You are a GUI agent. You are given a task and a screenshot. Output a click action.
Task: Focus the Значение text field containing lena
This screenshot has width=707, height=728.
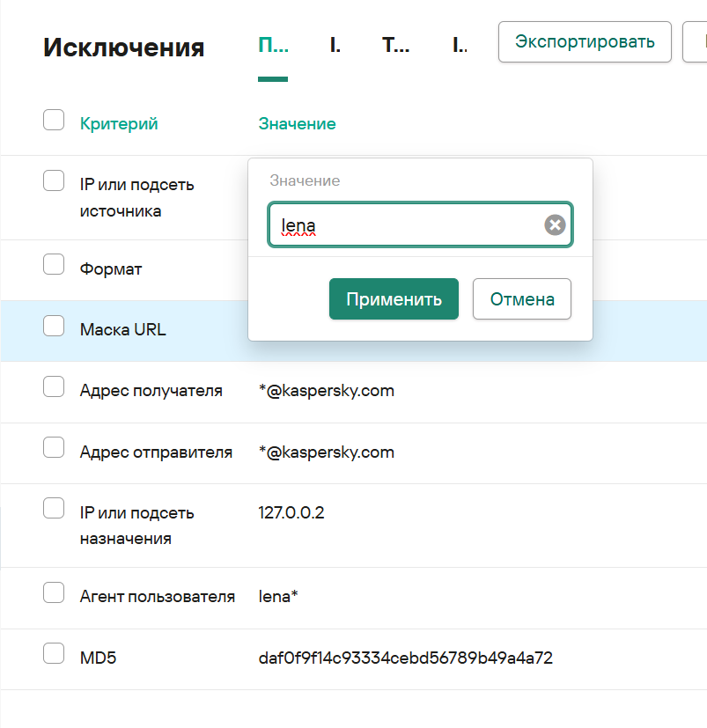click(x=405, y=225)
